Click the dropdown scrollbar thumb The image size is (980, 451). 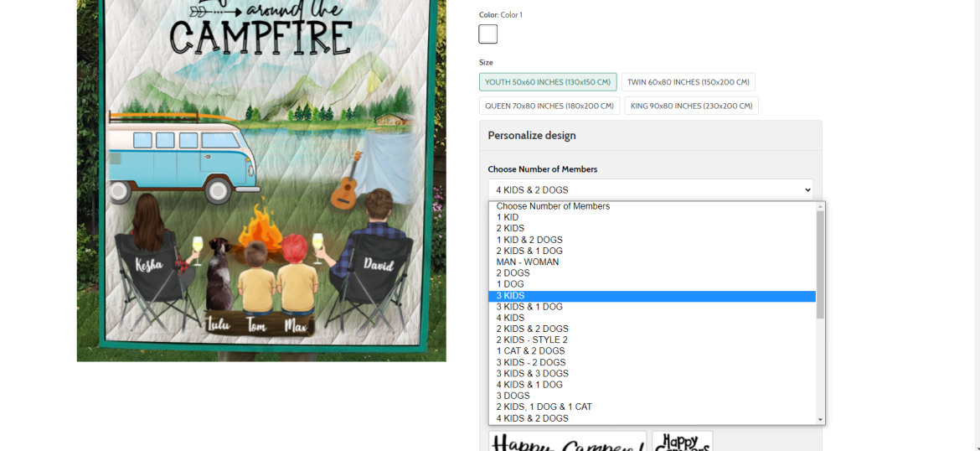821,265
